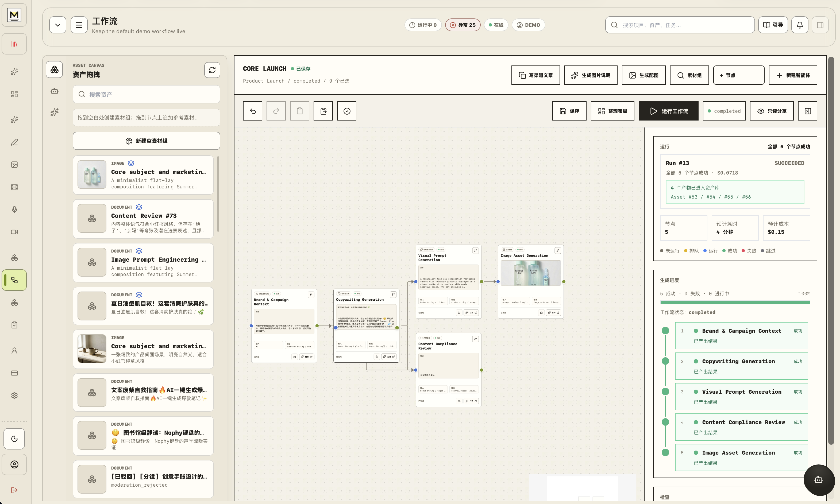Open the notification bell
This screenshot has height=504, width=840.
pyautogui.click(x=800, y=25)
